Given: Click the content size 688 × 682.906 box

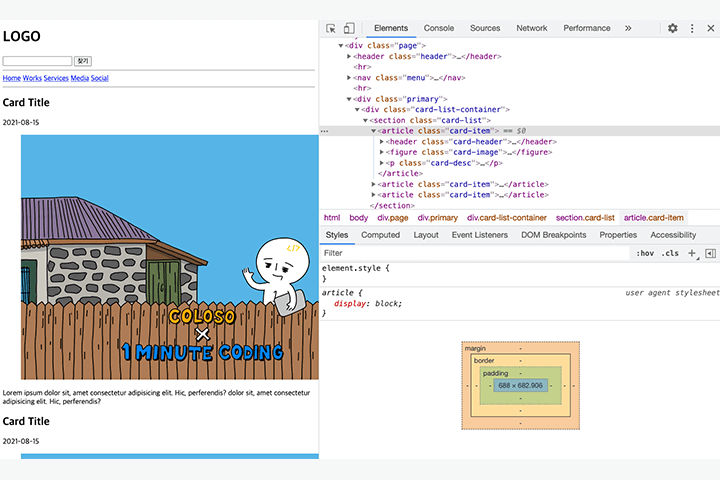Looking at the screenshot, I should tap(520, 385).
